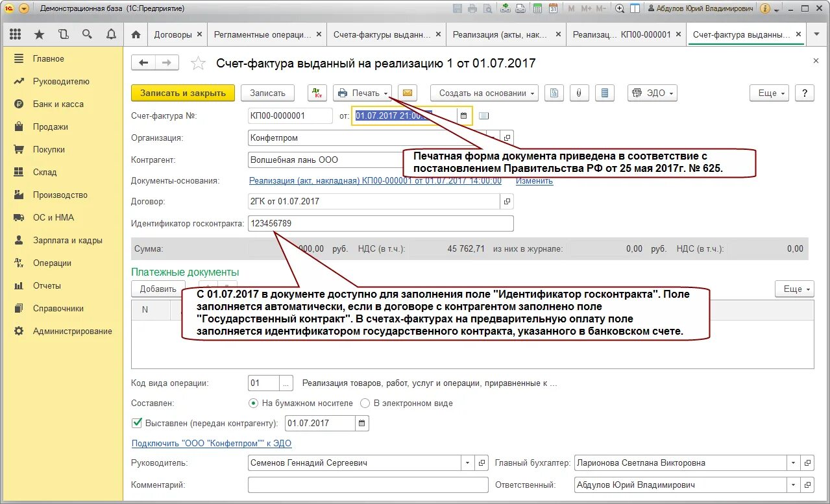Open the Продажи section
This screenshot has width=830, height=504.
(51, 126)
